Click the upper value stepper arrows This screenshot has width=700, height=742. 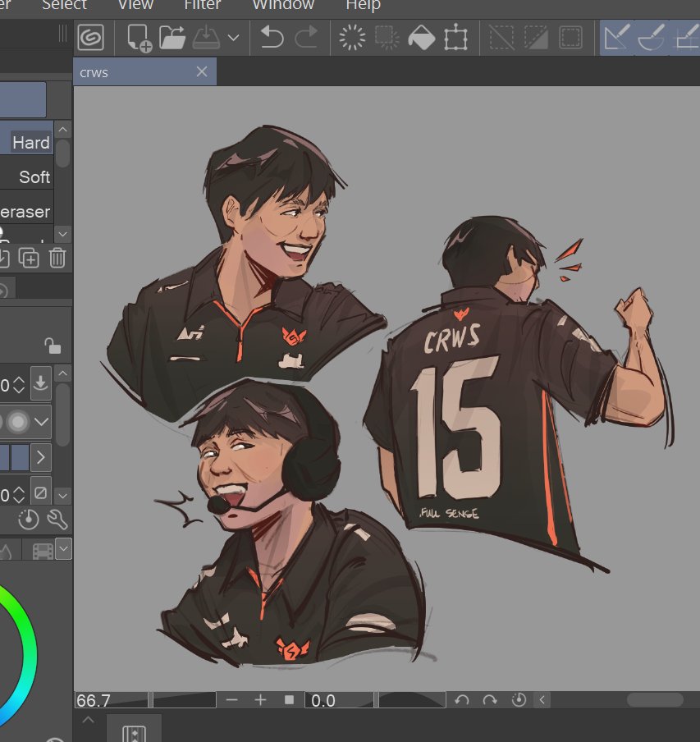point(19,384)
